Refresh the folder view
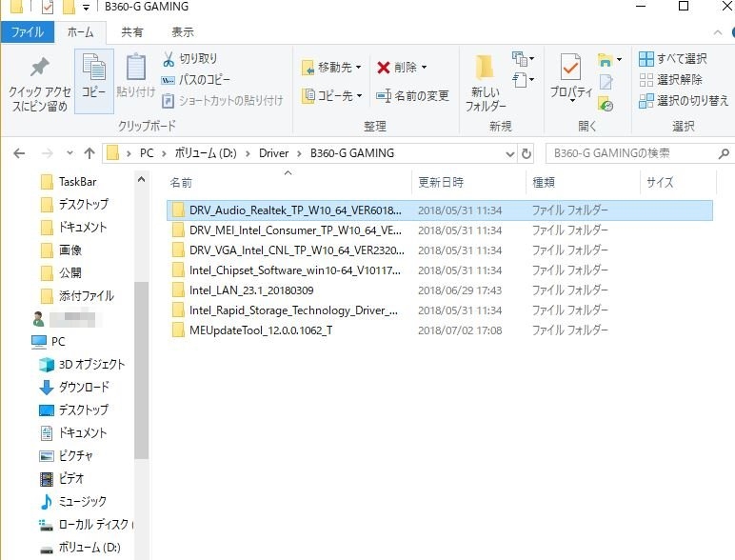Viewport: 735px width, 560px height. click(x=526, y=154)
